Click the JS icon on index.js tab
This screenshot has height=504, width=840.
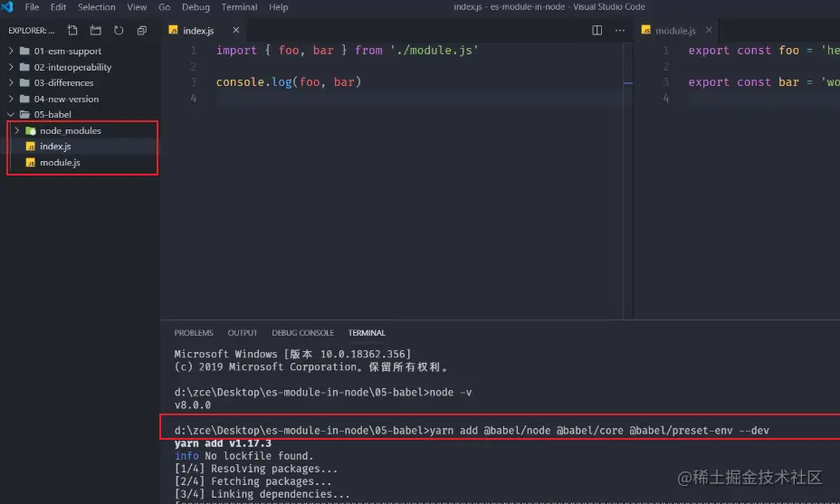click(173, 30)
